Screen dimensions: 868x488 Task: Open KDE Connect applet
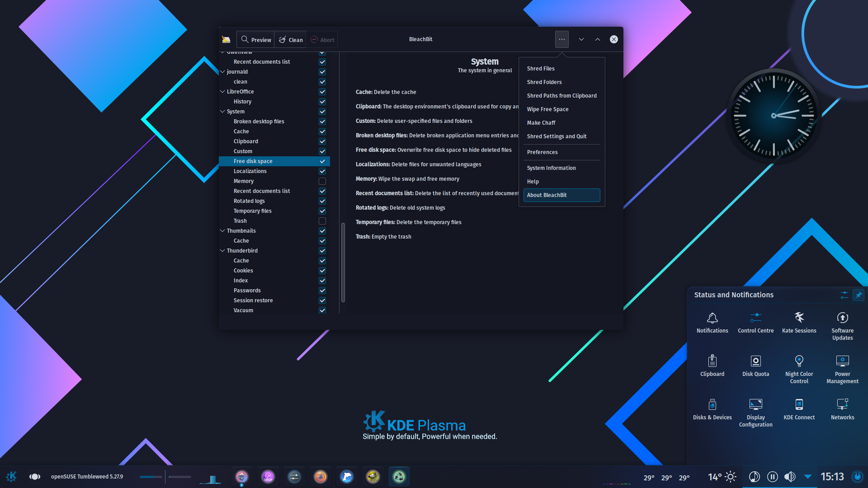(x=799, y=410)
